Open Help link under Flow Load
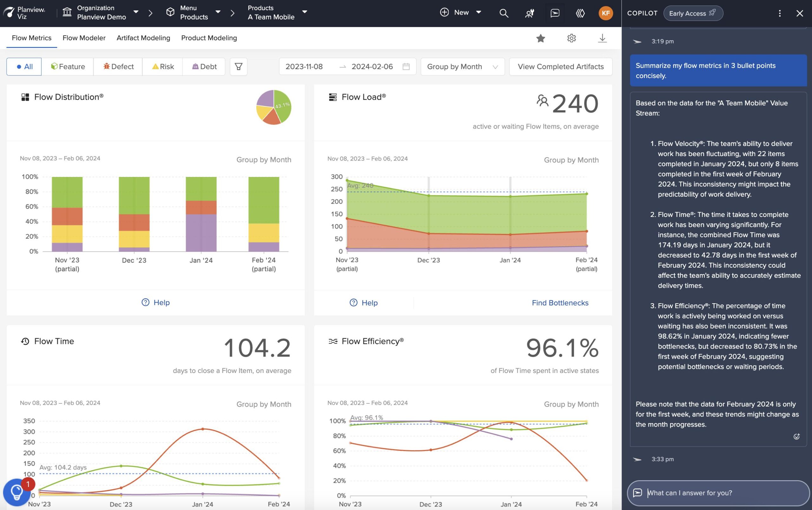 (363, 303)
